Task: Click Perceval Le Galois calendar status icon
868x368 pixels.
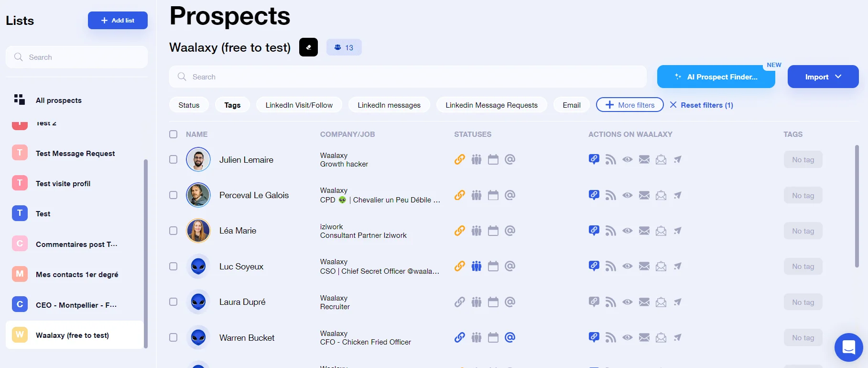Action: [493, 195]
